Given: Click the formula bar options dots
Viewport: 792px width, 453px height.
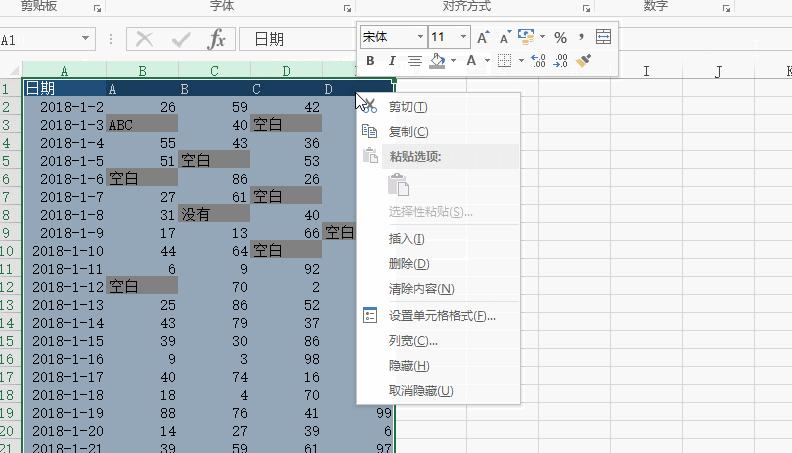Looking at the screenshot, I should coord(111,39).
